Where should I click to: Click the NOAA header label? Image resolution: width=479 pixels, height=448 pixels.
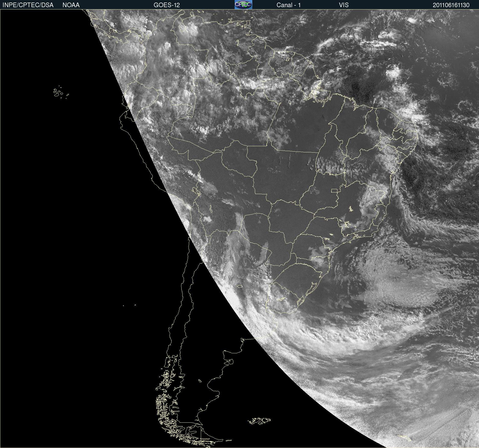click(71, 5)
